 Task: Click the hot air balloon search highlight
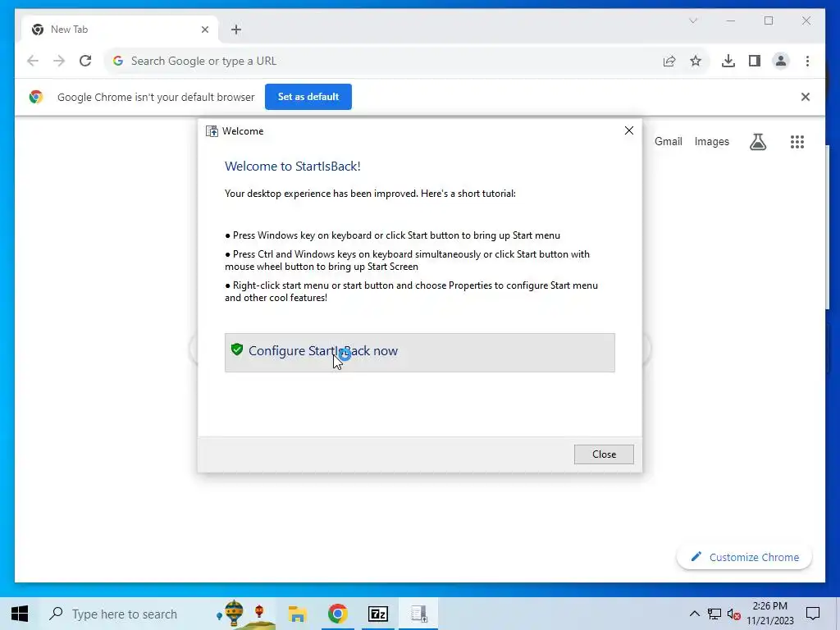point(245,614)
